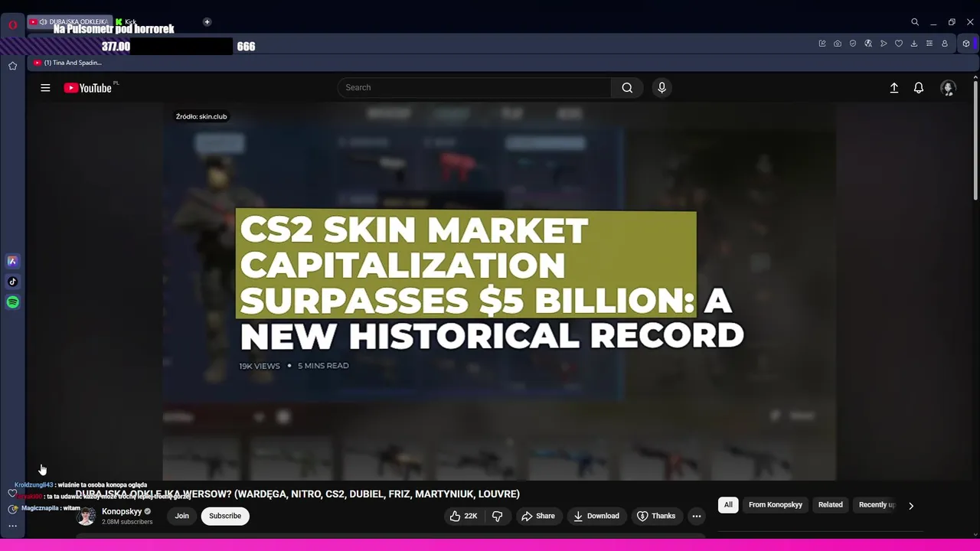Switch to the DUBAJSKA ODKLEJKA YouTube tab

(x=70, y=22)
